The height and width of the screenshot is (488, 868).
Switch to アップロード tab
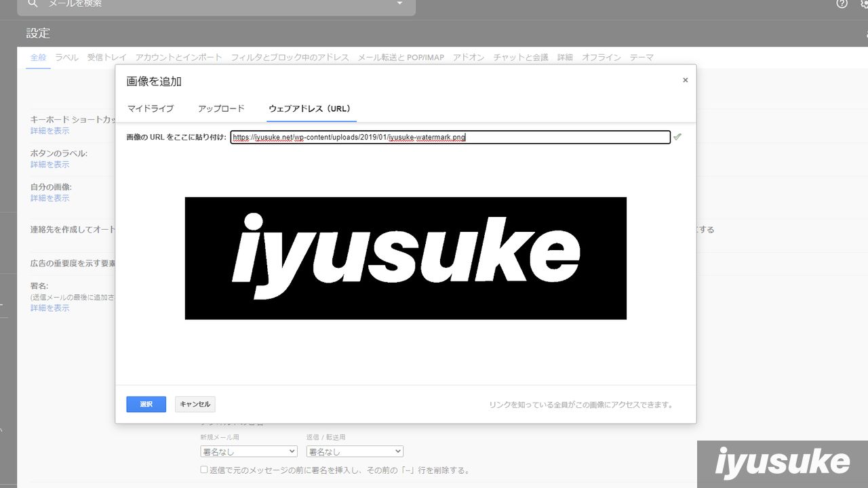(221, 108)
